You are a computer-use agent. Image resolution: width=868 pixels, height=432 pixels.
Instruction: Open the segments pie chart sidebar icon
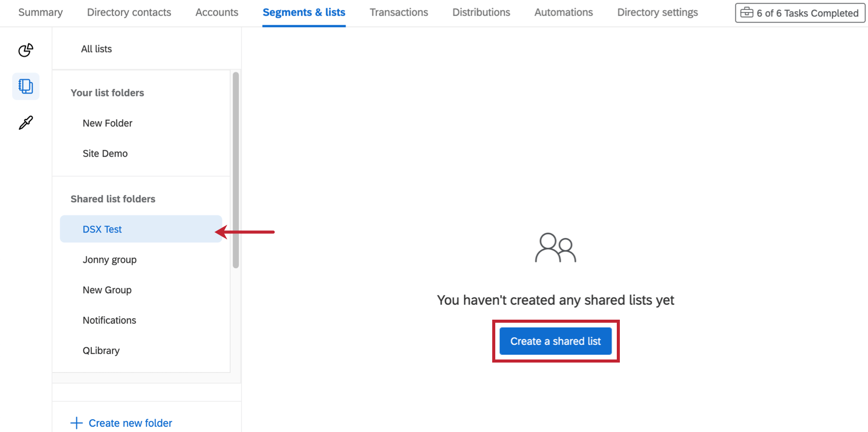point(26,50)
